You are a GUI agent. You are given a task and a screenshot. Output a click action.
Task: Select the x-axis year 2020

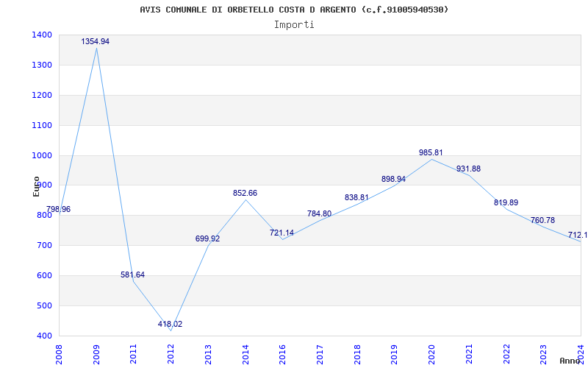[x=431, y=354]
